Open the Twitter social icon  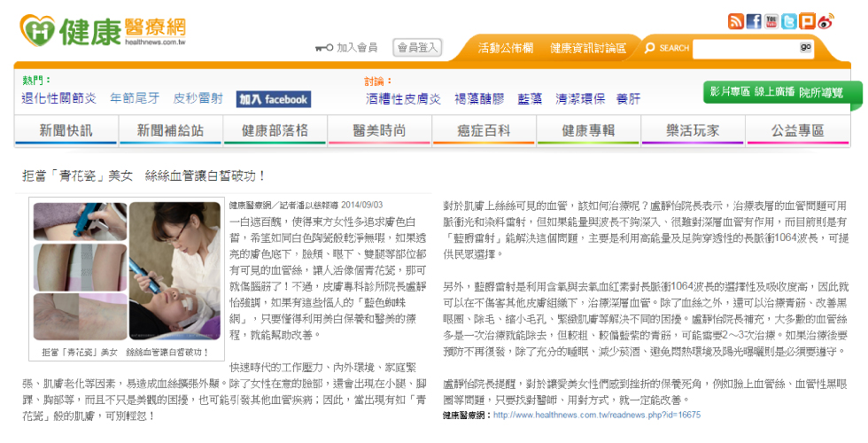coord(789,21)
